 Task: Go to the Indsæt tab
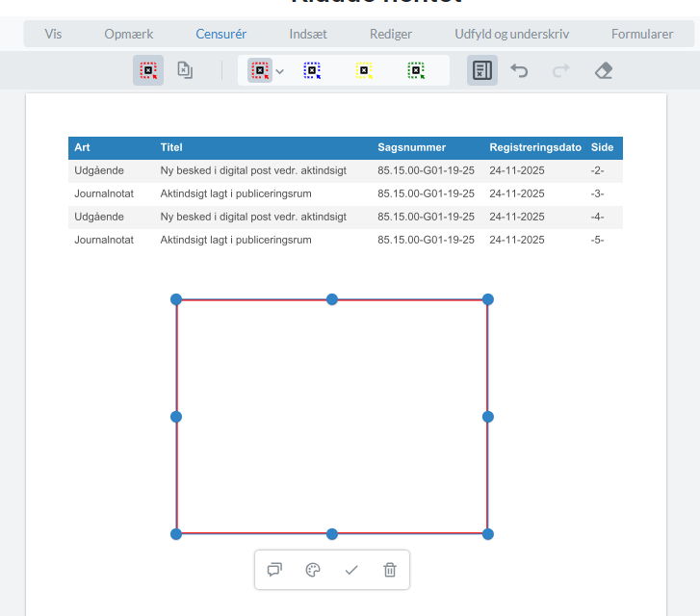tap(308, 34)
